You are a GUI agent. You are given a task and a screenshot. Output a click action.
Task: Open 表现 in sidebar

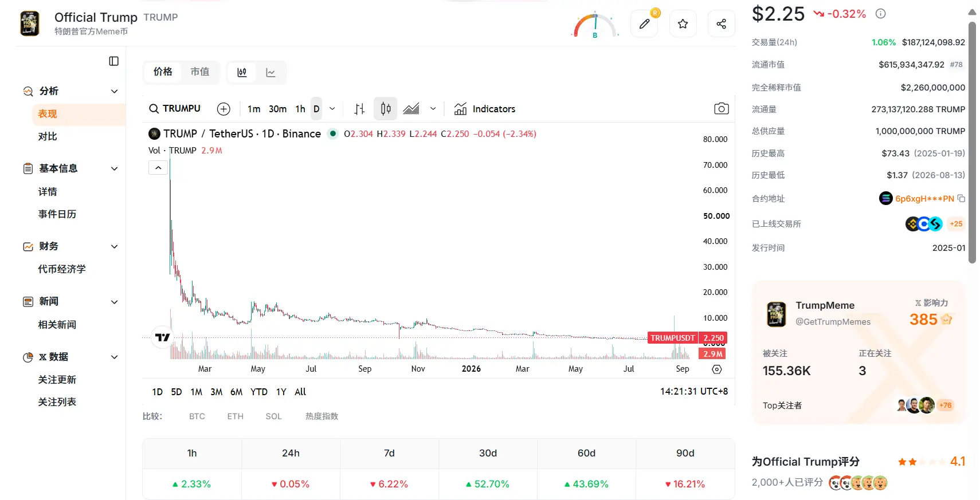click(79, 114)
